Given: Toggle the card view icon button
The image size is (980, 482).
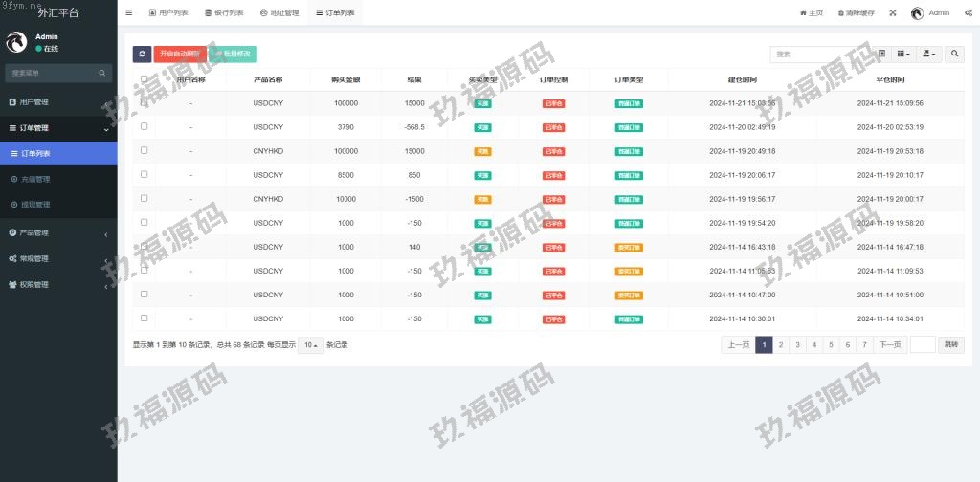Looking at the screenshot, I should coord(882,55).
